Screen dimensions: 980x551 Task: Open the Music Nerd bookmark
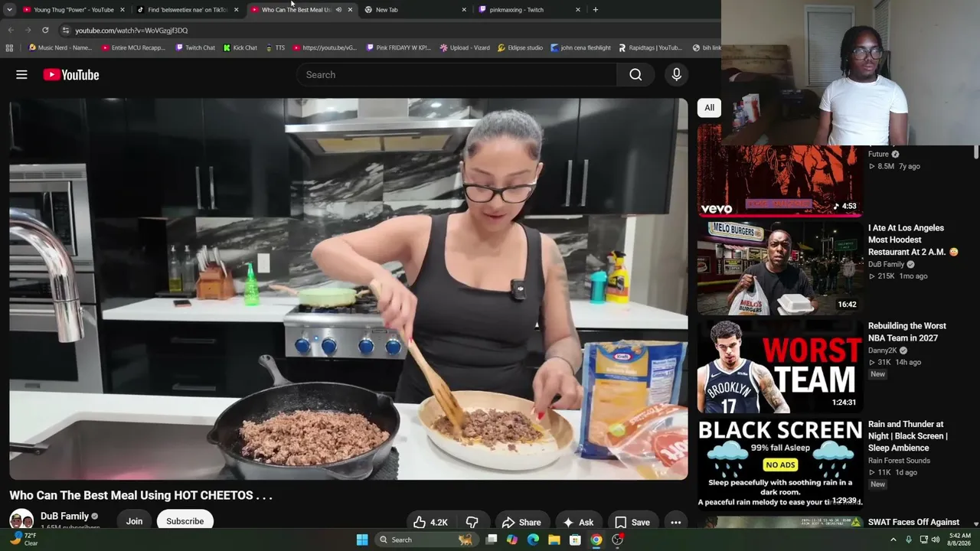click(60, 47)
